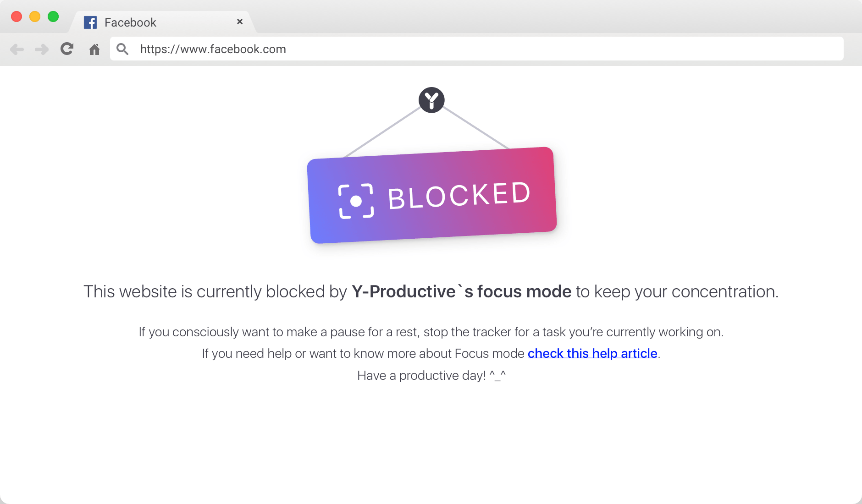This screenshot has width=862, height=504.
Task: Close the window with the red button
Action: click(17, 16)
